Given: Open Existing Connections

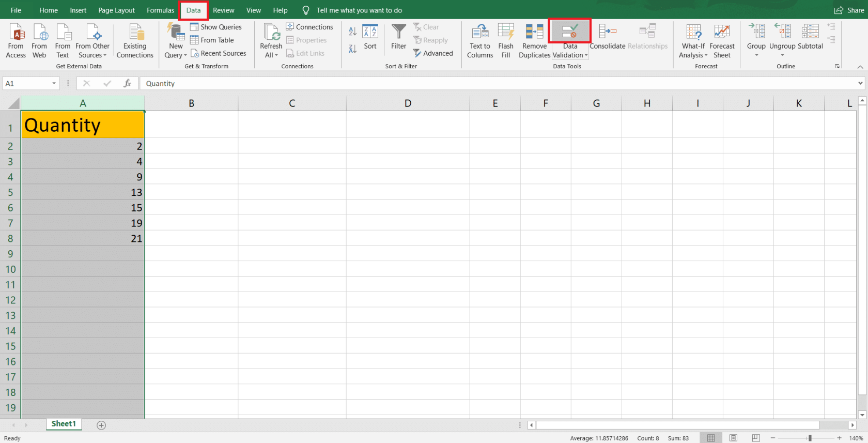Looking at the screenshot, I should click(135, 41).
